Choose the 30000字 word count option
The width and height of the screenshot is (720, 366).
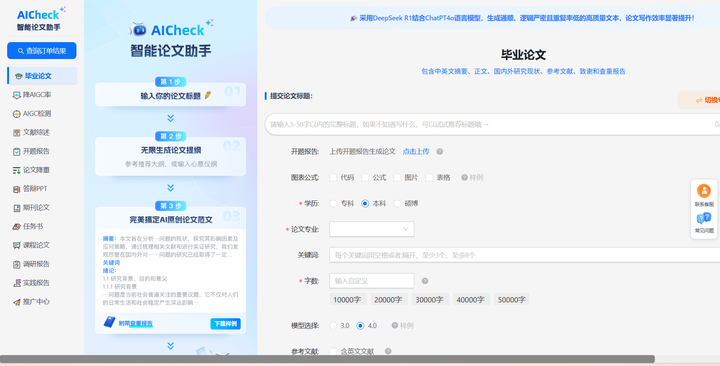click(x=429, y=299)
